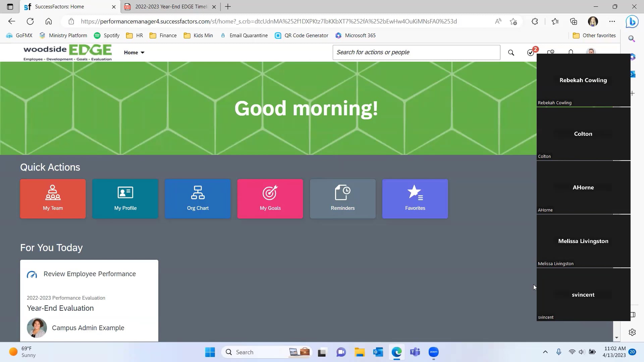Open the browser sidebar settings gear
Viewport: 644px width, 362px height.
tap(632, 332)
